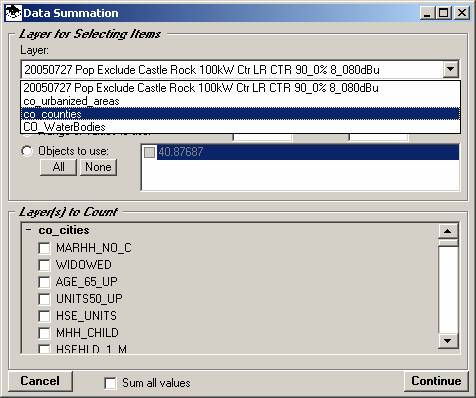476x398 pixels.
Task: Select the Objects to use radio button
Action: click(27, 151)
